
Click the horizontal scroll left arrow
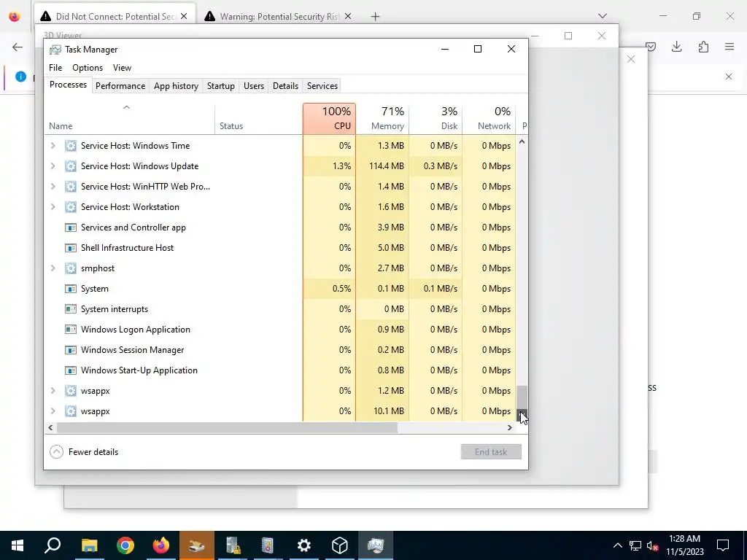50,427
